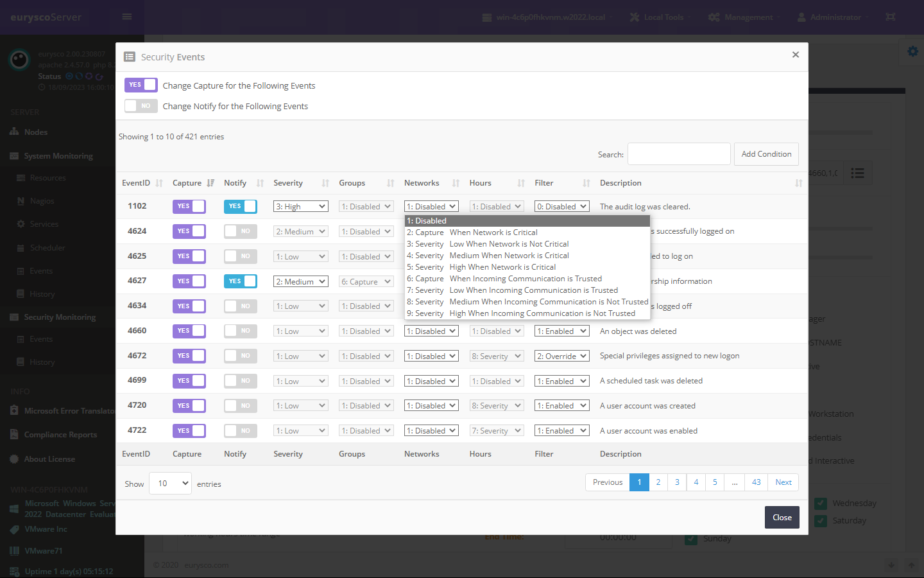924x578 pixels.
Task: Jump to page 43 of entries
Action: click(757, 482)
